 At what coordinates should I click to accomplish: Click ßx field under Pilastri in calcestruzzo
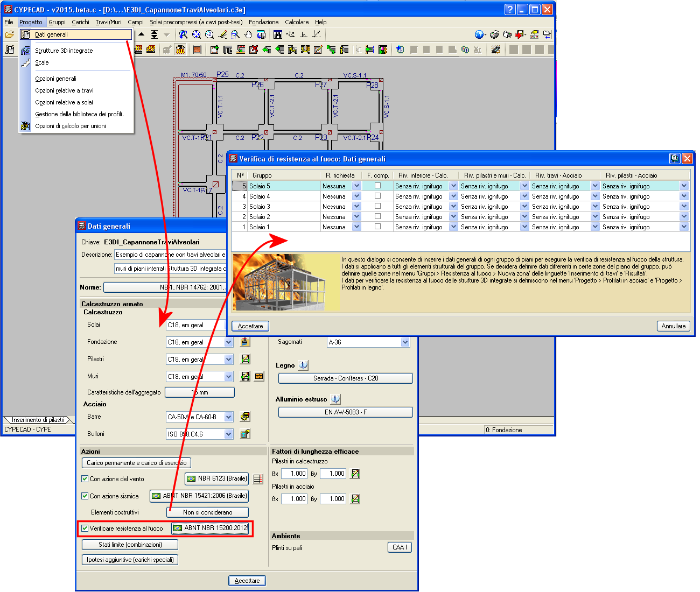pyautogui.click(x=294, y=474)
